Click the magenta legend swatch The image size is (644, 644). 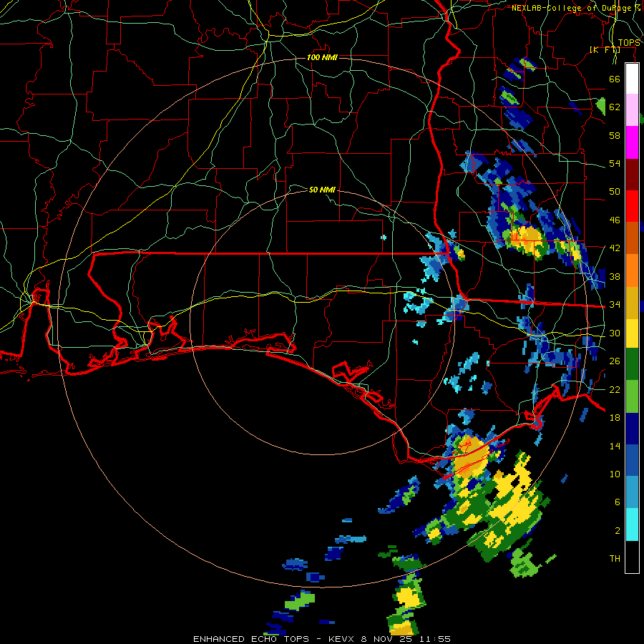pyautogui.click(x=632, y=142)
